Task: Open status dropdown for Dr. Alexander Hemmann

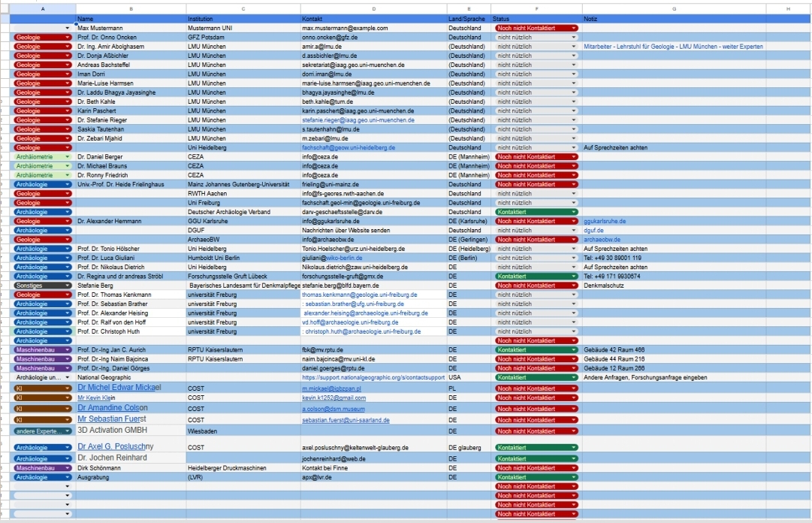Action: point(536,221)
